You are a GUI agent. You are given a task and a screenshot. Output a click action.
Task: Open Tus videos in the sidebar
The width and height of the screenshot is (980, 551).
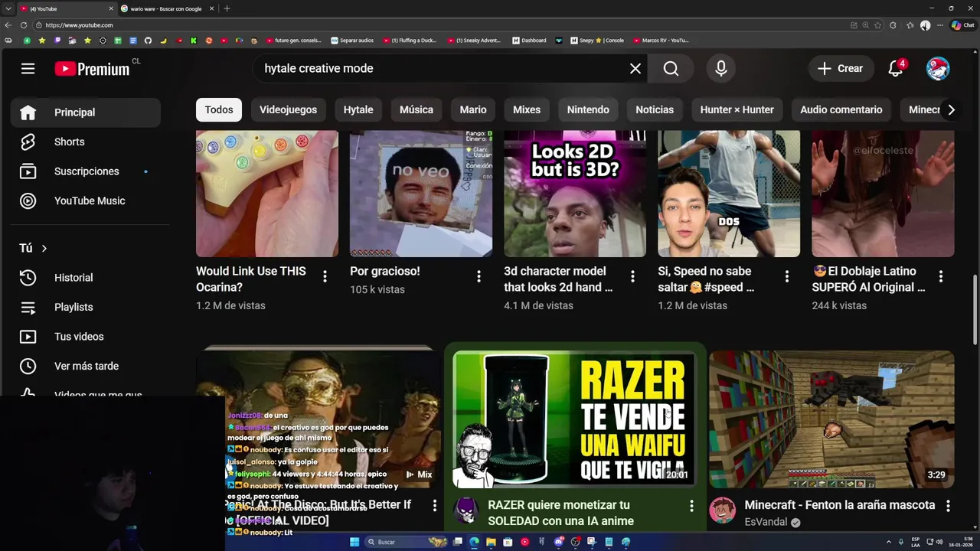click(86, 337)
